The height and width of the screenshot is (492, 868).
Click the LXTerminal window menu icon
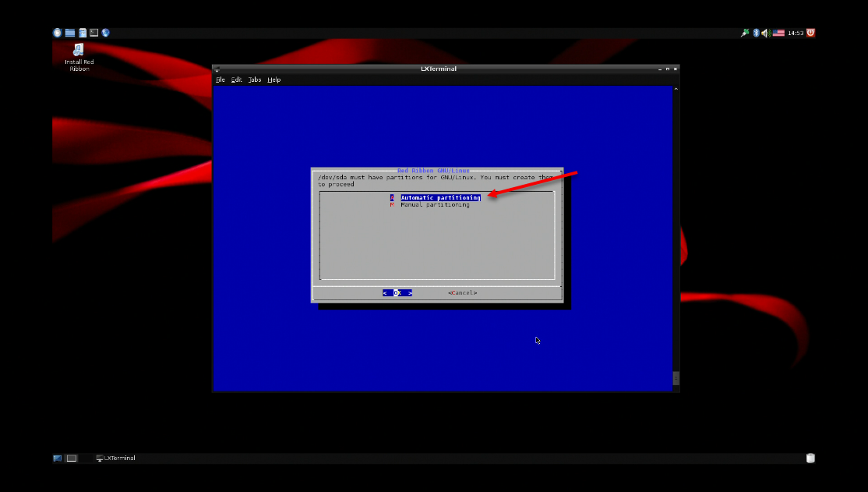[x=217, y=69]
